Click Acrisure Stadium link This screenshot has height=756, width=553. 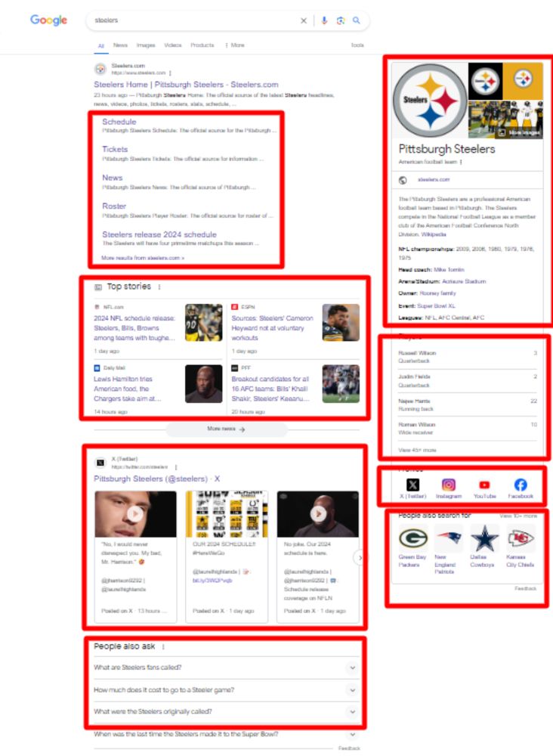point(464,281)
